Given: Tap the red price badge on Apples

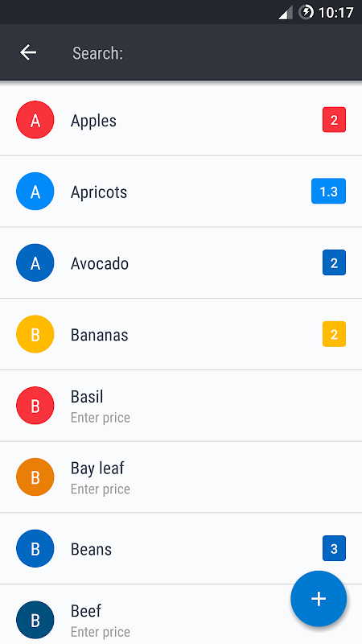Looking at the screenshot, I should pyautogui.click(x=334, y=120).
